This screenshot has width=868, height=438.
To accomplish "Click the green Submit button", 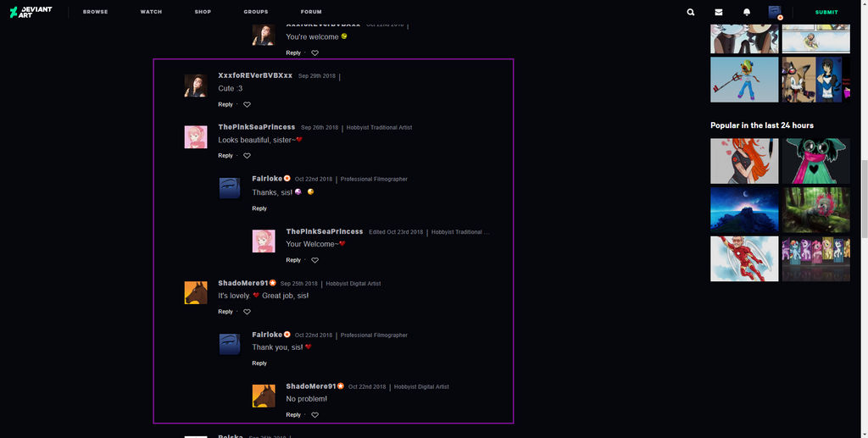I will pos(826,12).
